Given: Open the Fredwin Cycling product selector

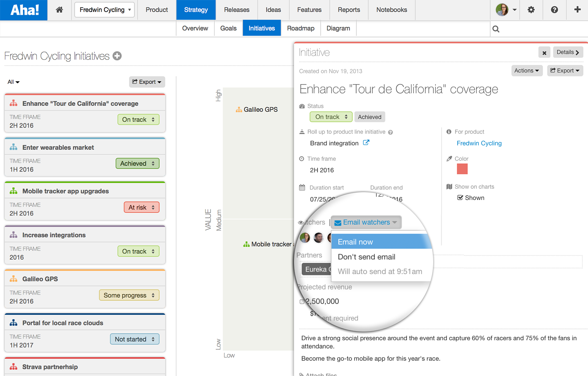Looking at the screenshot, I should (x=105, y=10).
